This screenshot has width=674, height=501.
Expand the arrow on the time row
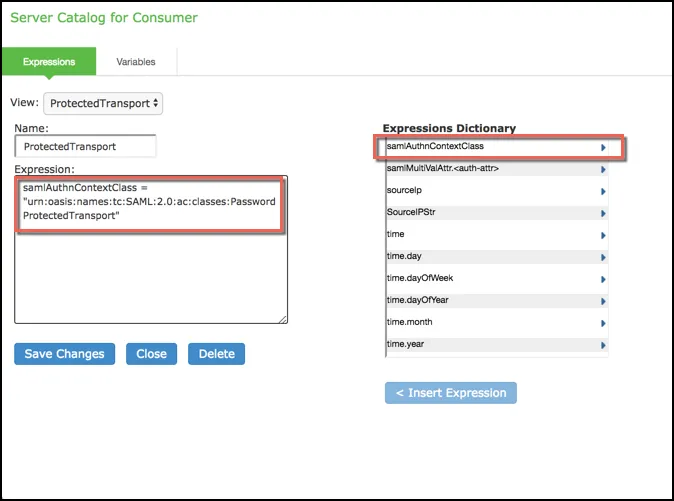click(x=603, y=235)
